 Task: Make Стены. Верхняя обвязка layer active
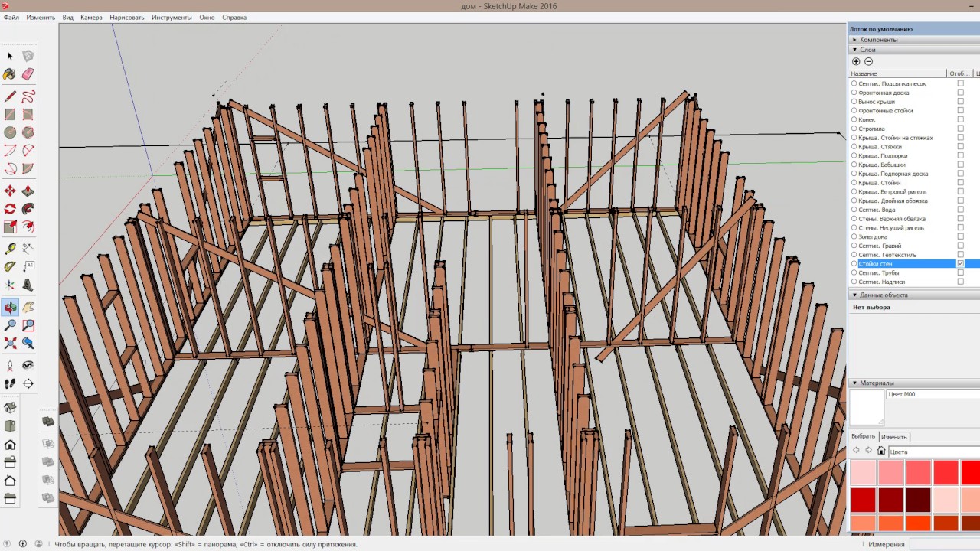854,219
